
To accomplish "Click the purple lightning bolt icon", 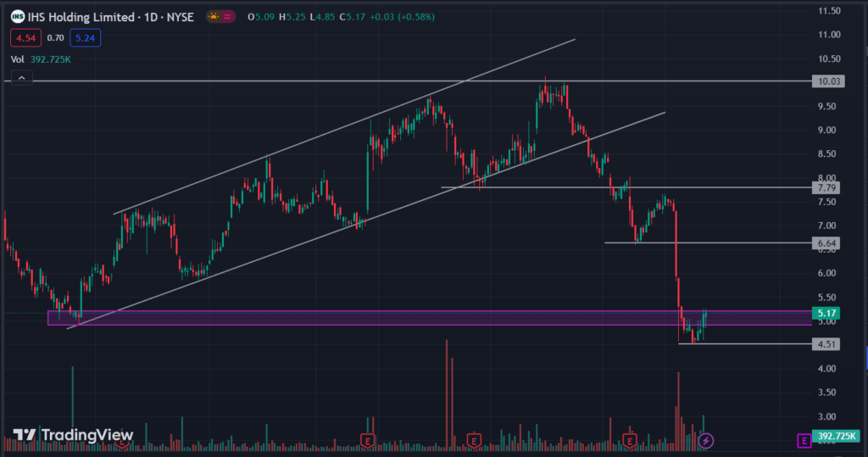I will (705, 441).
